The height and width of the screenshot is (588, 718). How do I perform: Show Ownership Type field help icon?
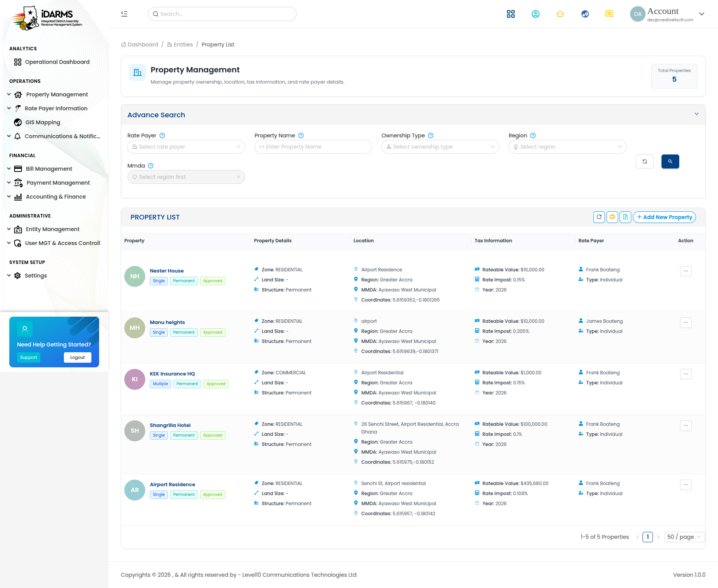(x=431, y=135)
